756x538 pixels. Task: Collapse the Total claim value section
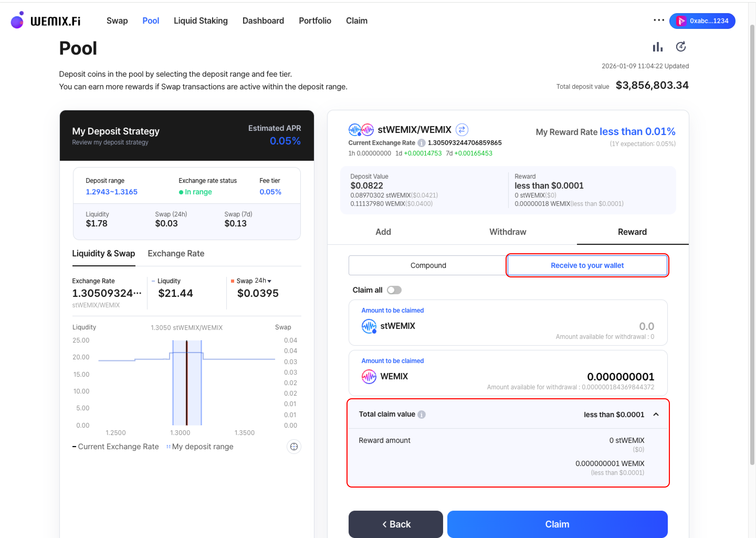click(656, 415)
